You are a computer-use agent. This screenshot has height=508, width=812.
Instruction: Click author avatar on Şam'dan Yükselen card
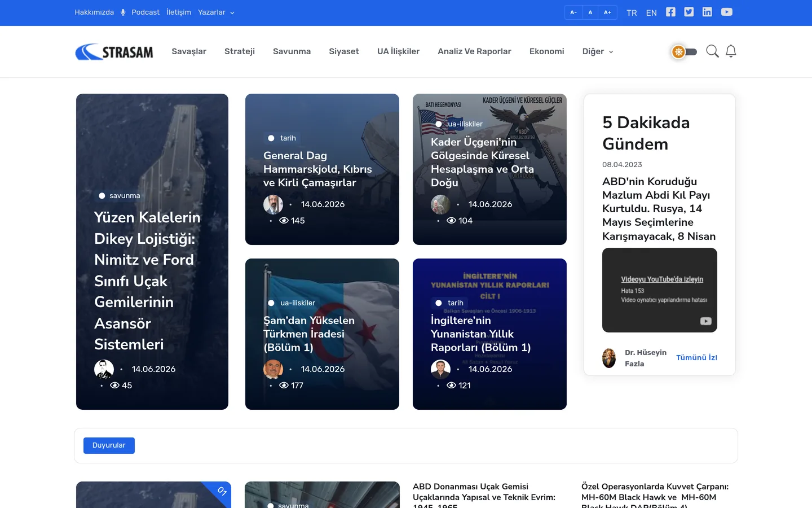point(273,369)
